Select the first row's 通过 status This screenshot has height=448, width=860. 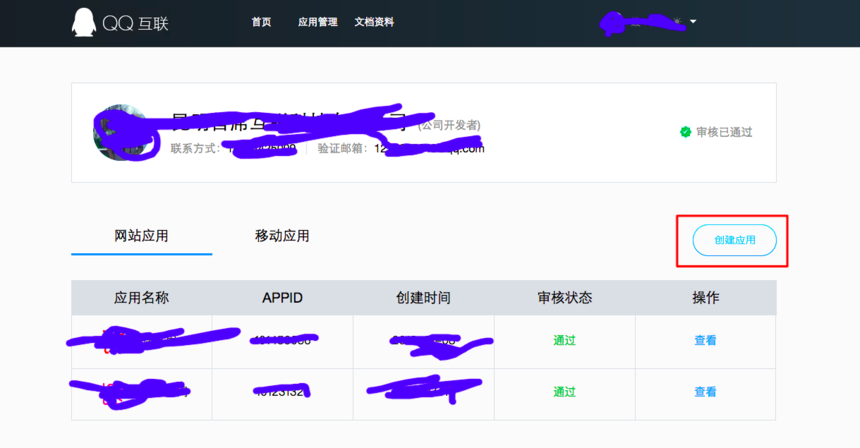564,340
